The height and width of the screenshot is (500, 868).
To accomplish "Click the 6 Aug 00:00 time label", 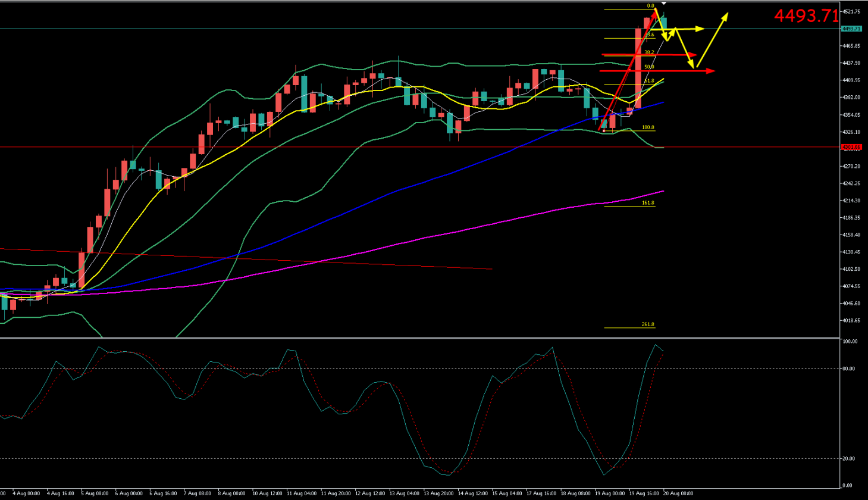I will tap(129, 493).
